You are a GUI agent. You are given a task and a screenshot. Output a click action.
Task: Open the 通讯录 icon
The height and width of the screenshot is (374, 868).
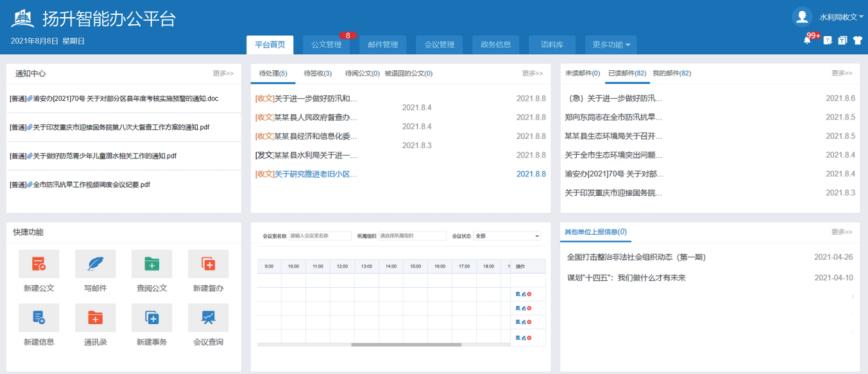pos(95,318)
